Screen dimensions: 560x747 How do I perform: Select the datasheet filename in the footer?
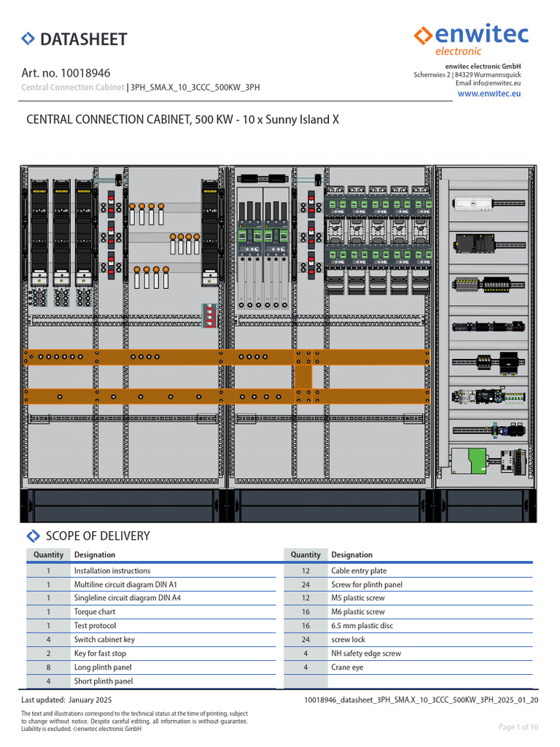pos(421,700)
